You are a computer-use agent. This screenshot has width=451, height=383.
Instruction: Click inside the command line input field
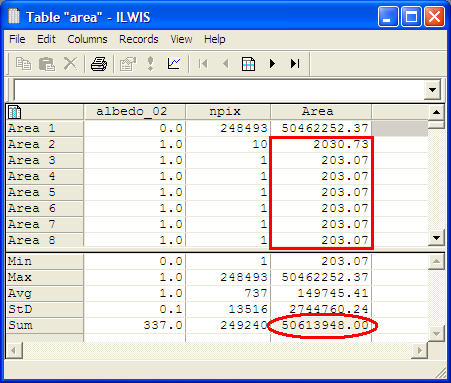(x=219, y=90)
